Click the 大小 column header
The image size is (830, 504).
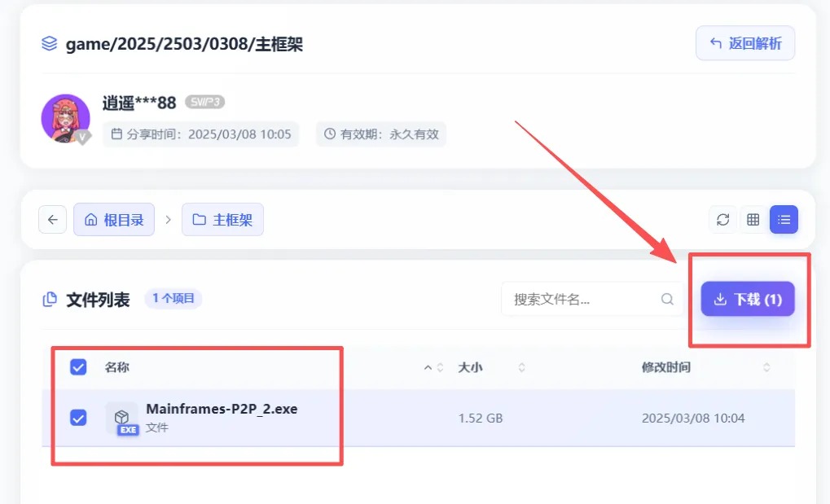pos(470,367)
